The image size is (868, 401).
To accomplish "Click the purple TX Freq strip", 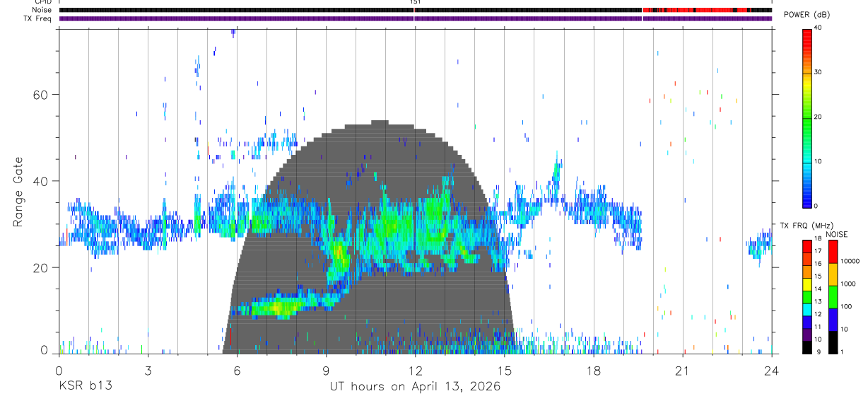I will coord(415,18).
